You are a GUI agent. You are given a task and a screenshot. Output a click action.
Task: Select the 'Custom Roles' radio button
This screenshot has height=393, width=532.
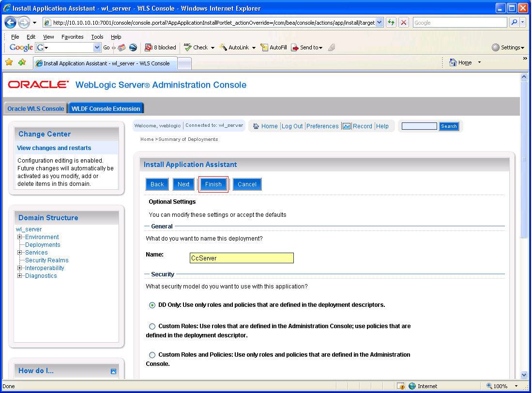point(152,326)
